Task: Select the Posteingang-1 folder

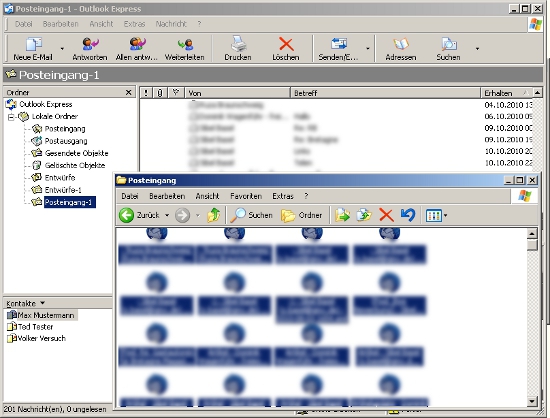Action: pyautogui.click(x=69, y=202)
